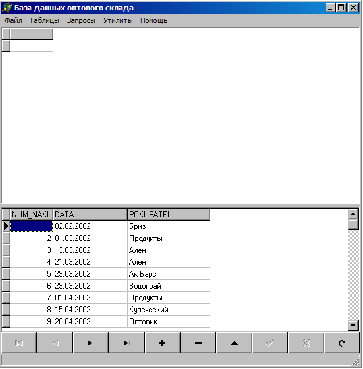Image resolution: width=363 pixels, height=369 pixels.
Task: Click the application icon in title bar
Action: (7, 8)
